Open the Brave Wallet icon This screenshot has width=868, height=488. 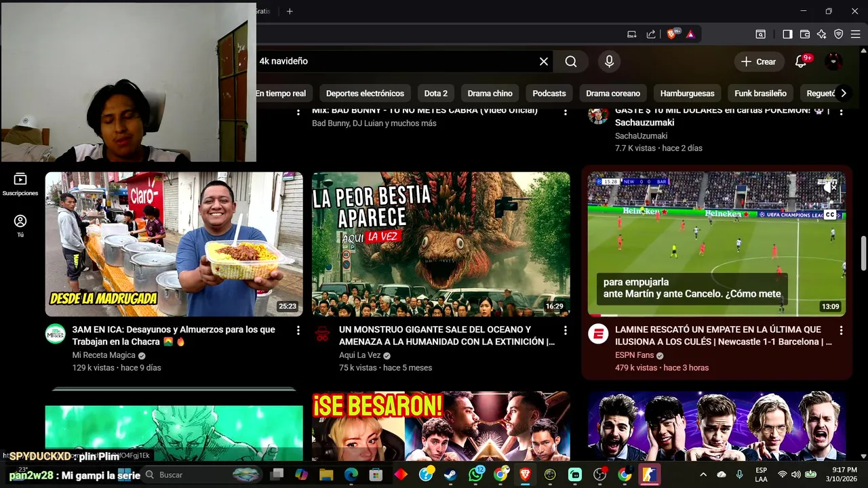coord(805,34)
